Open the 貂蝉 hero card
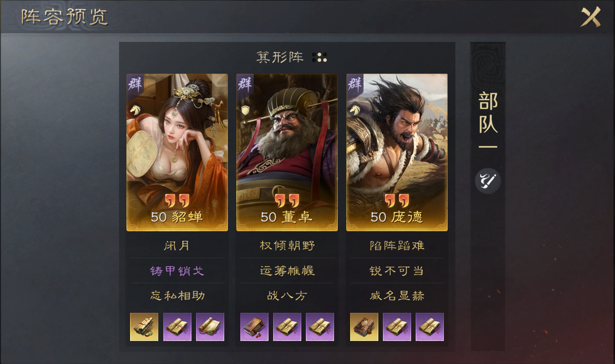This screenshot has height=364, width=615. [177, 152]
